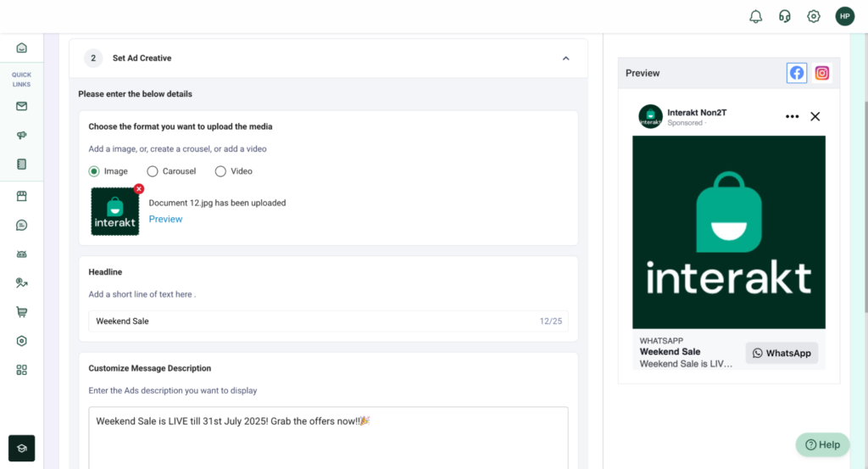Open the three-dots menu in ad preview
Viewport: 868px width, 469px height.
(793, 116)
